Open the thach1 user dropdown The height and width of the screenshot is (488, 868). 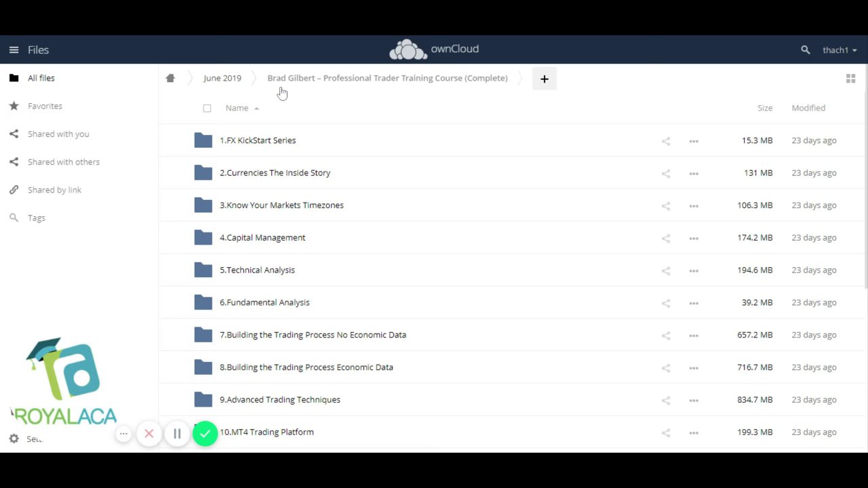[840, 50]
